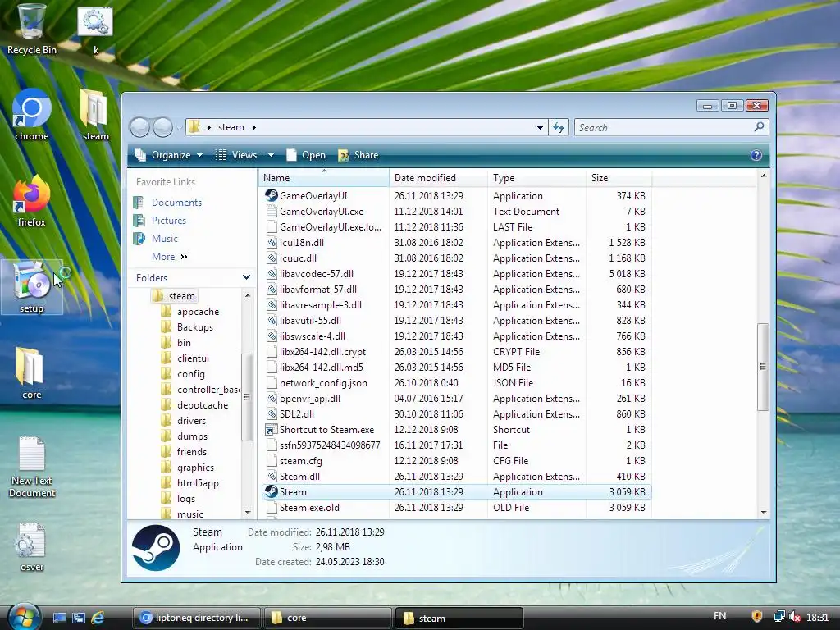840x630 pixels.
Task: Collapse the Folders pane chevron
Action: click(x=246, y=277)
